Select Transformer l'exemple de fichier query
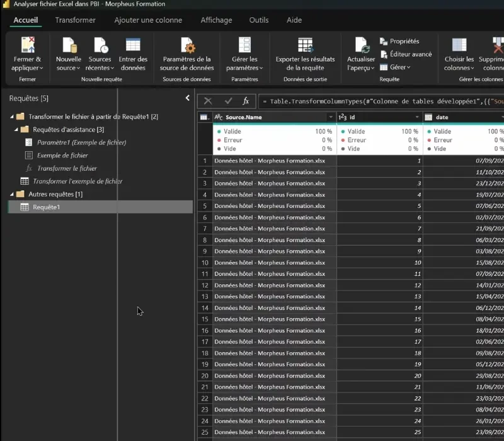Viewport: 504px width, 441px height. [77, 181]
